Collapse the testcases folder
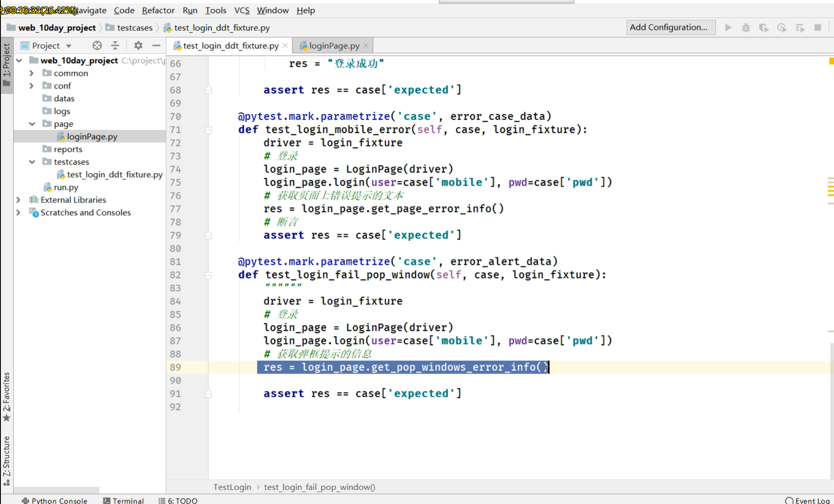Image resolution: width=834 pixels, height=504 pixels. (x=32, y=162)
